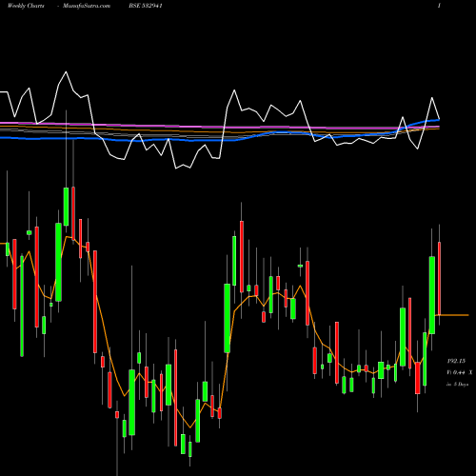Click the 'BSE 532941' symbol text

pyautogui.click(x=146, y=6)
